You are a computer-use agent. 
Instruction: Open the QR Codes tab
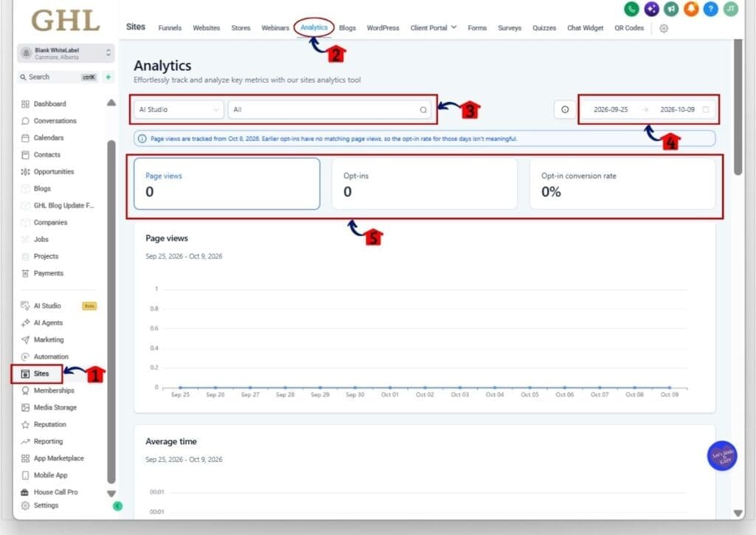point(629,28)
